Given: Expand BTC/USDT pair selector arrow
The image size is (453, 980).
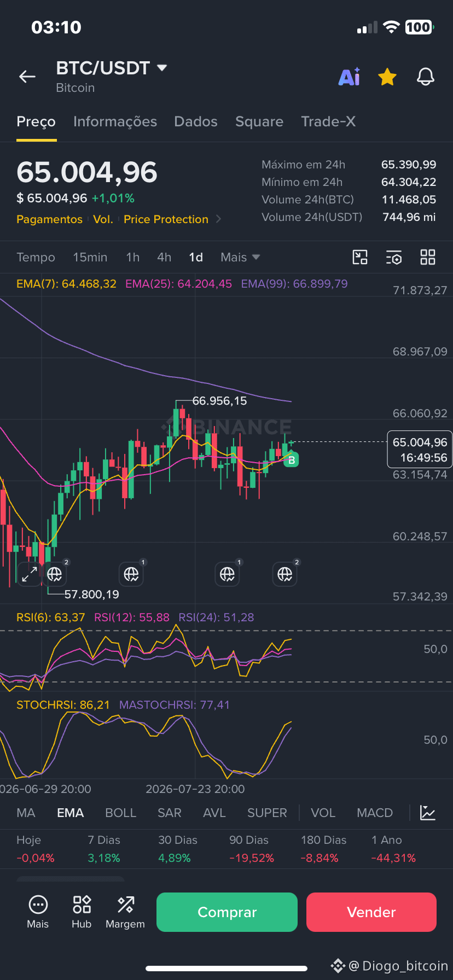Looking at the screenshot, I should [x=162, y=68].
